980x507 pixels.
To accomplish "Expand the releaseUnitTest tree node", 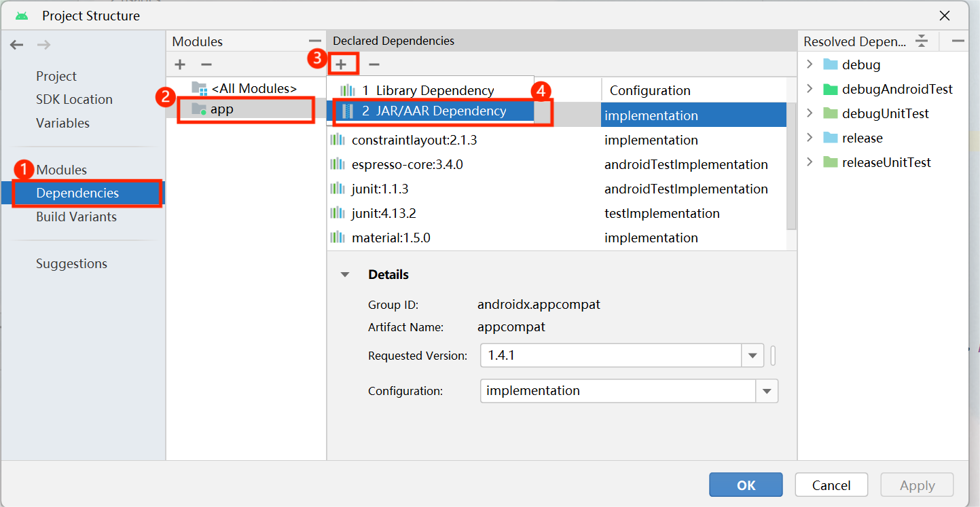I will point(810,162).
